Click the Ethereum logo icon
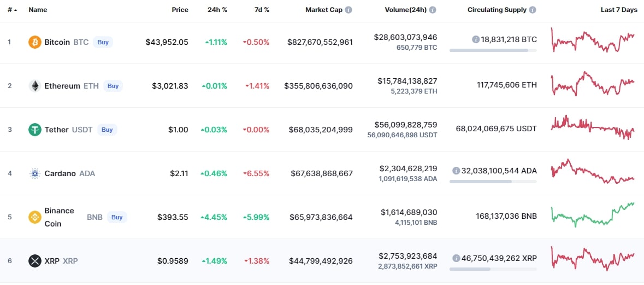The image size is (644, 285). [x=35, y=86]
